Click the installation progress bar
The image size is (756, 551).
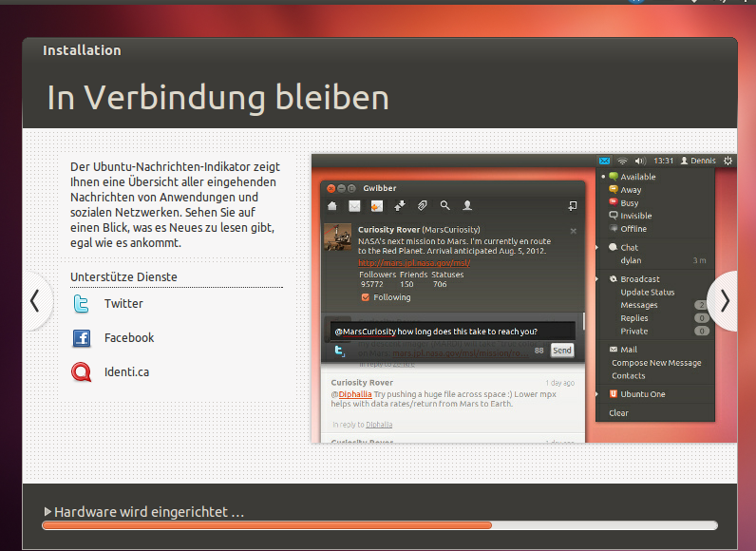point(380,525)
